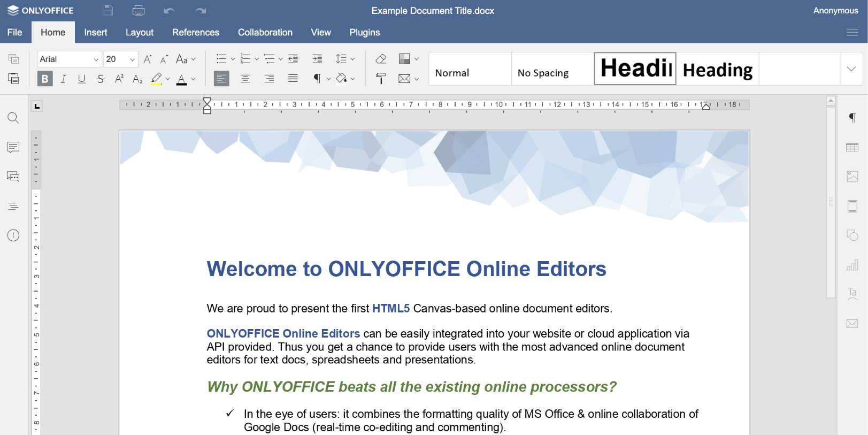Increase paragraph indent

tap(317, 59)
